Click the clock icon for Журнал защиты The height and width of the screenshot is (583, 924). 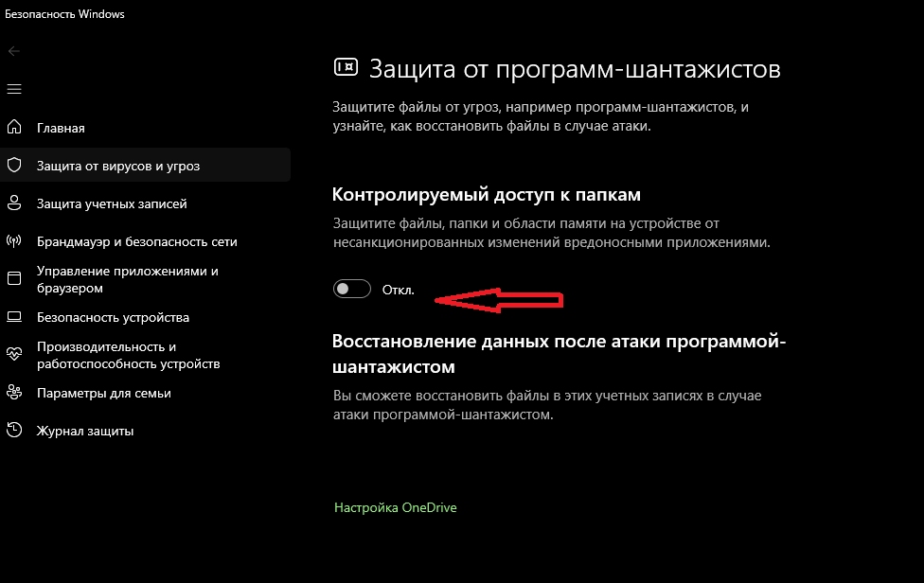click(14, 431)
